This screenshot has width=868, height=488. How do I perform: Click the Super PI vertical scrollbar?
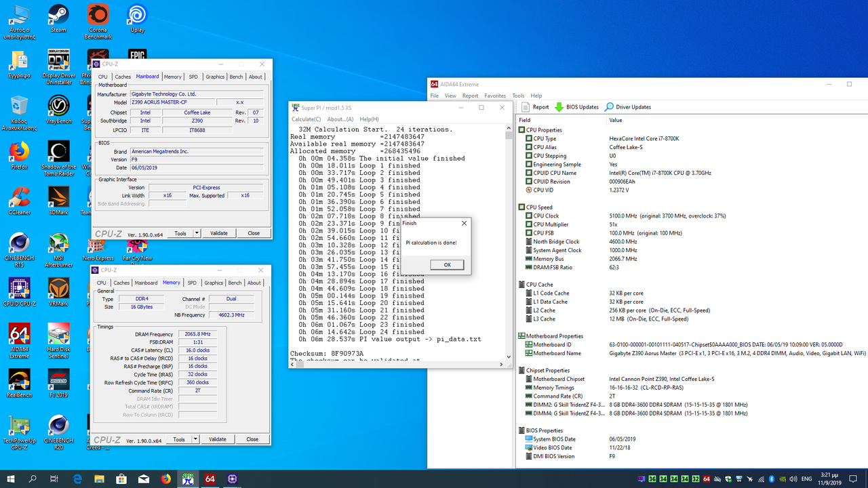509,243
